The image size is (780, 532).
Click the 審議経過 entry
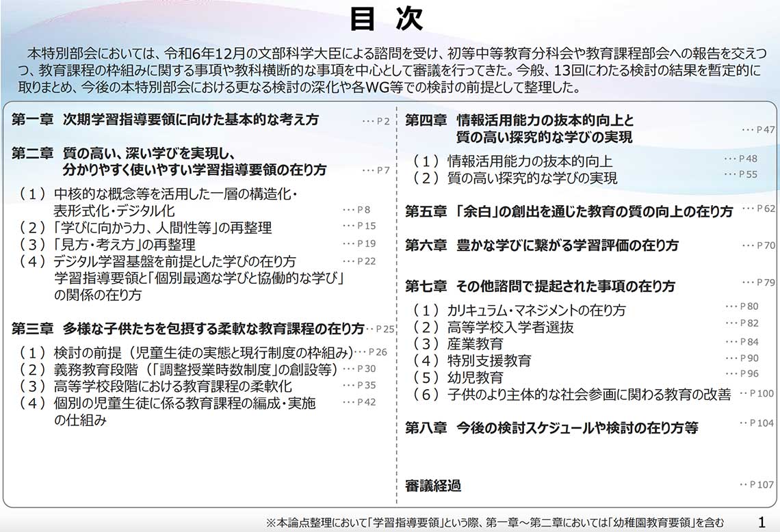coord(432,486)
